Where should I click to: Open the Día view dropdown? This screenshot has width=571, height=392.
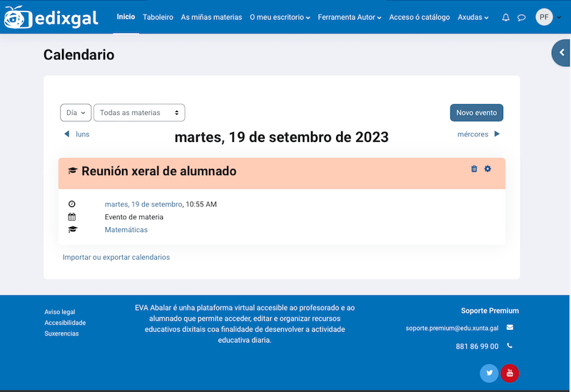pyautogui.click(x=76, y=113)
